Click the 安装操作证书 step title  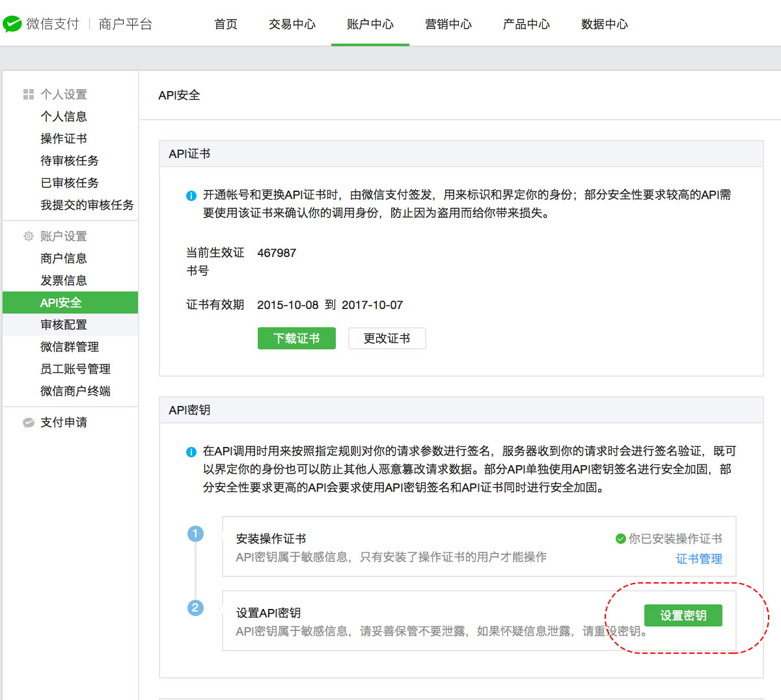(271, 539)
